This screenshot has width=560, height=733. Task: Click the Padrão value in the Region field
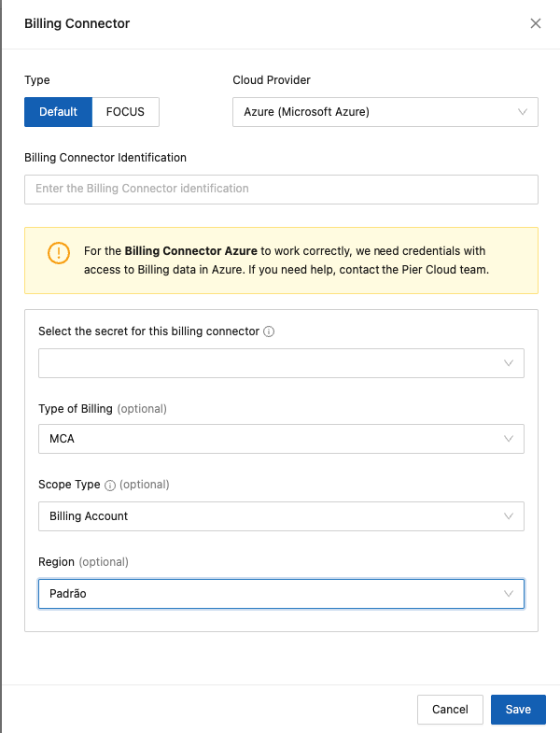click(x=68, y=594)
